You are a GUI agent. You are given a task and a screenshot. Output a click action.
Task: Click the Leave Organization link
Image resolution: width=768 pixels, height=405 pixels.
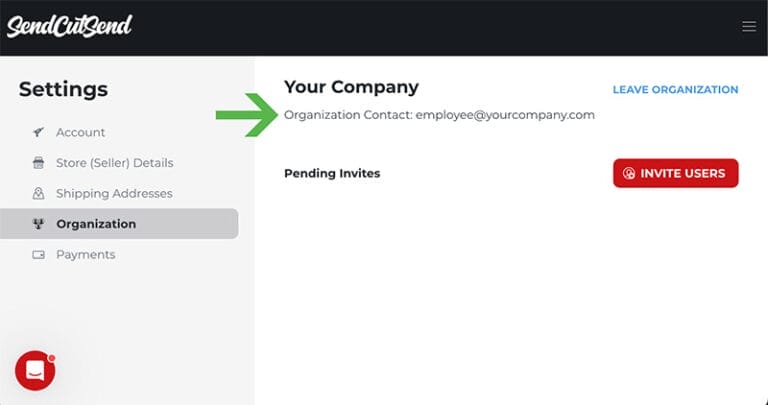675,90
